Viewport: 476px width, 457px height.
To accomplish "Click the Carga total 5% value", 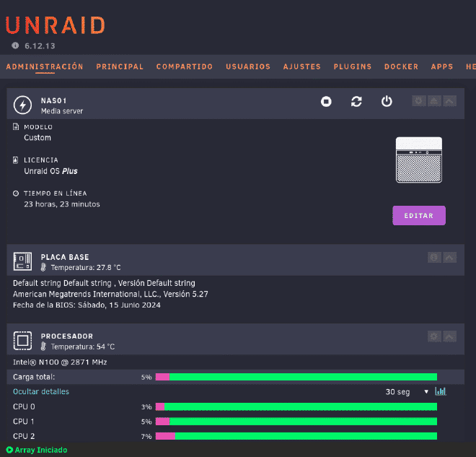I will 146,377.
